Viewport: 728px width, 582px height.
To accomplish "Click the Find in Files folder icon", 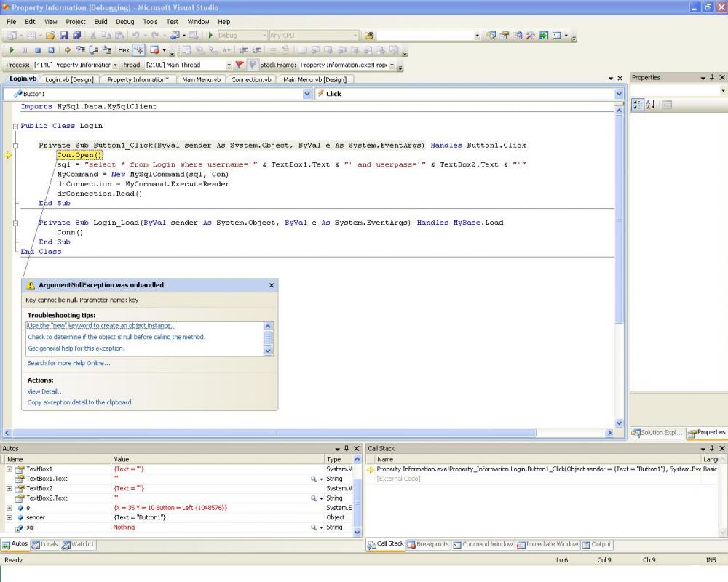I will (369, 35).
